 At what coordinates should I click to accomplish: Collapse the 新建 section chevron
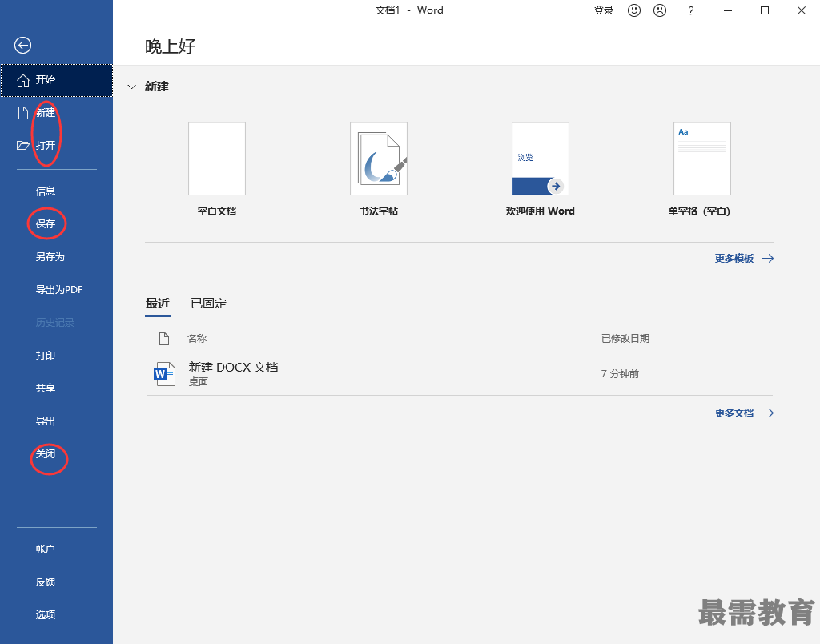[x=132, y=87]
